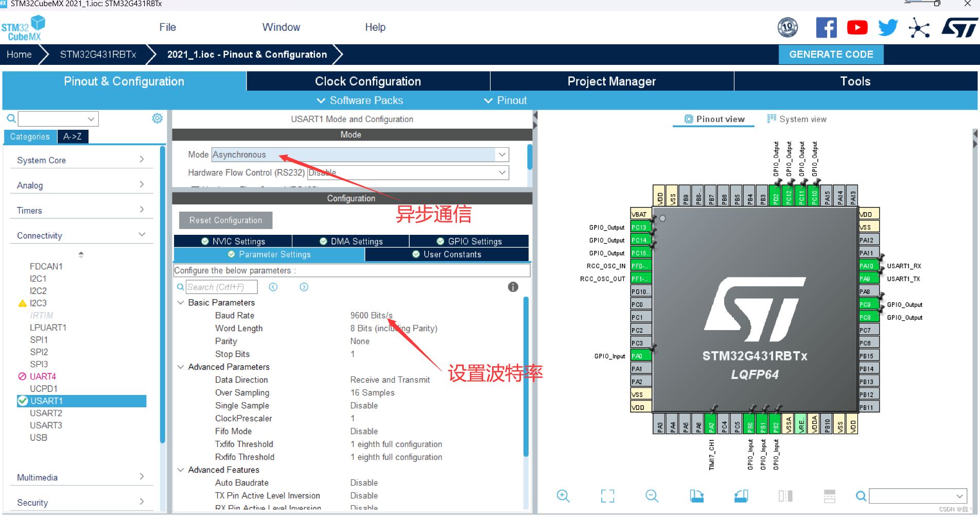Switch to the Clock Configuration tab

368,81
